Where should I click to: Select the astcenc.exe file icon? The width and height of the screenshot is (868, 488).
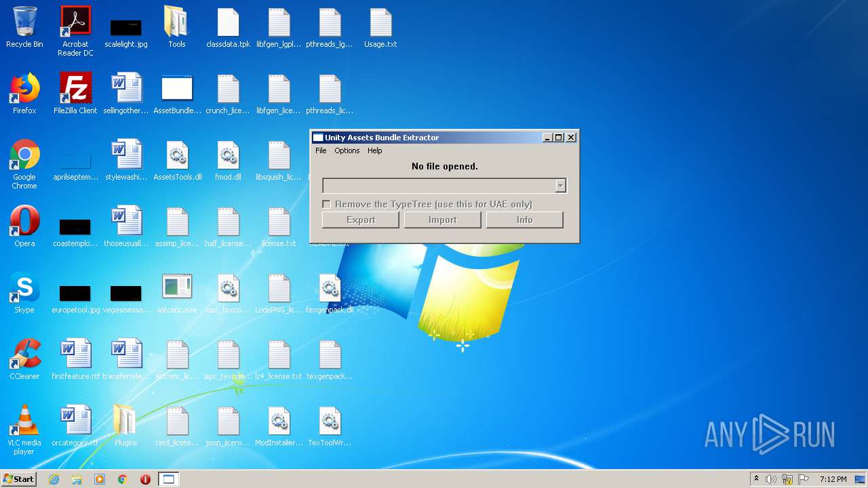pyautogui.click(x=177, y=293)
